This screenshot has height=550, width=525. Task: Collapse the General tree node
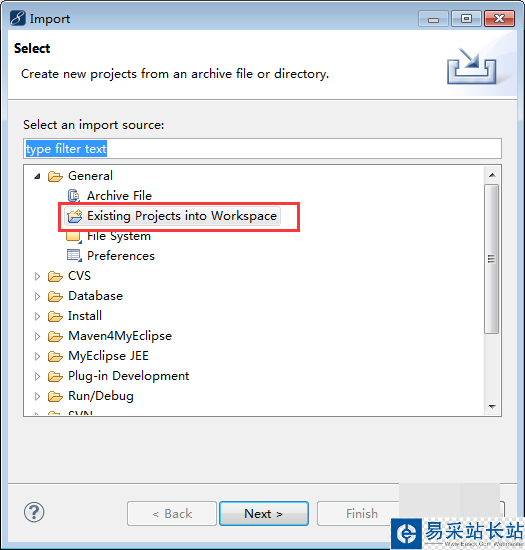point(37,176)
